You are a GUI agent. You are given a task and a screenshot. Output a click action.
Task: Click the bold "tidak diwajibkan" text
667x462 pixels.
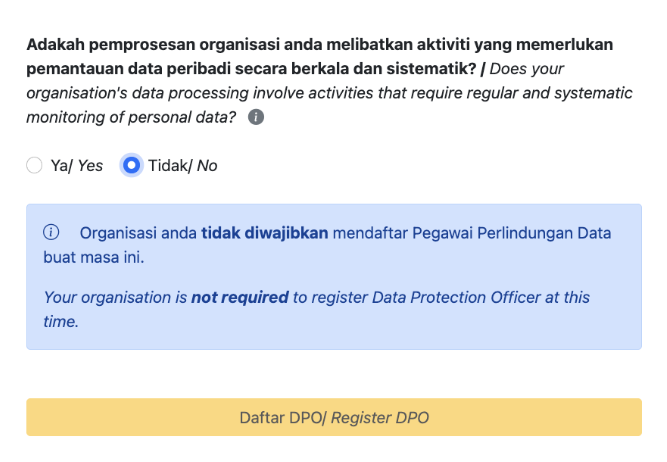(x=265, y=233)
